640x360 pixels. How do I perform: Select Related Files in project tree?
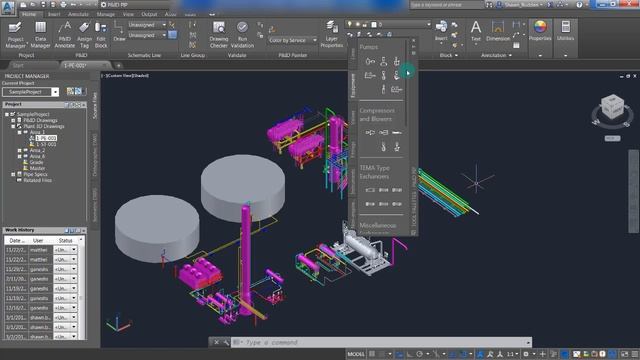coord(37,180)
